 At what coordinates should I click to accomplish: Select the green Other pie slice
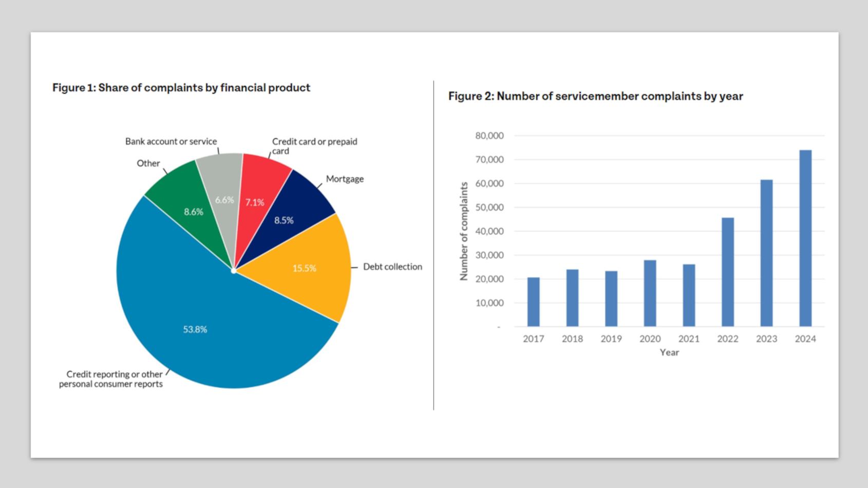190,205
